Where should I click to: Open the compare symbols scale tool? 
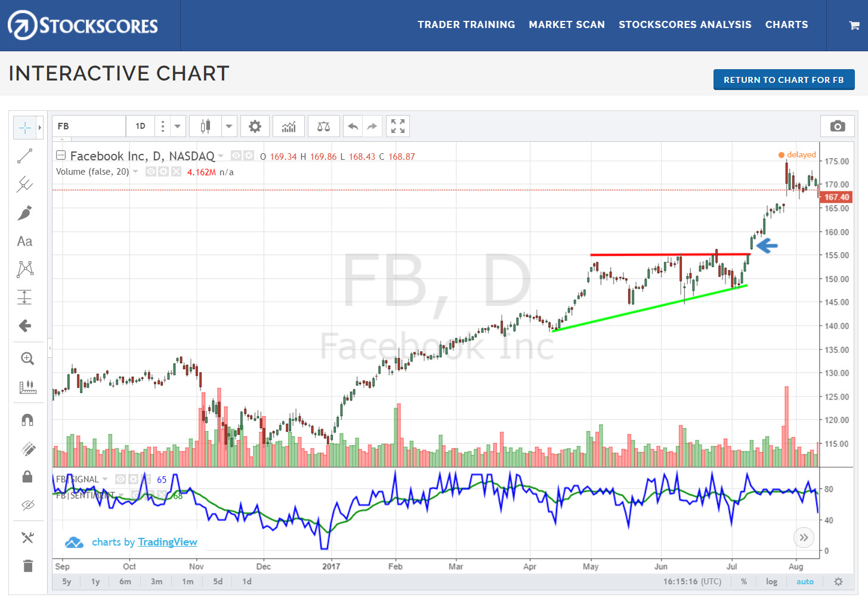tap(323, 126)
